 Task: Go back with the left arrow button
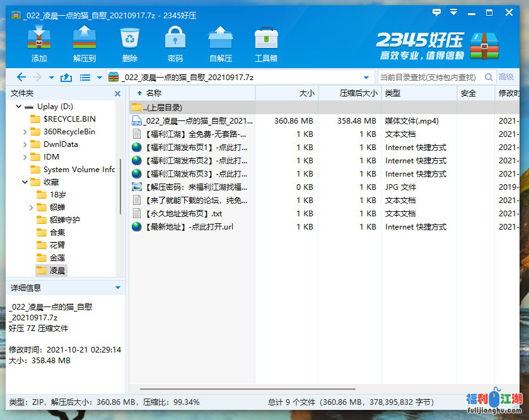21,78
